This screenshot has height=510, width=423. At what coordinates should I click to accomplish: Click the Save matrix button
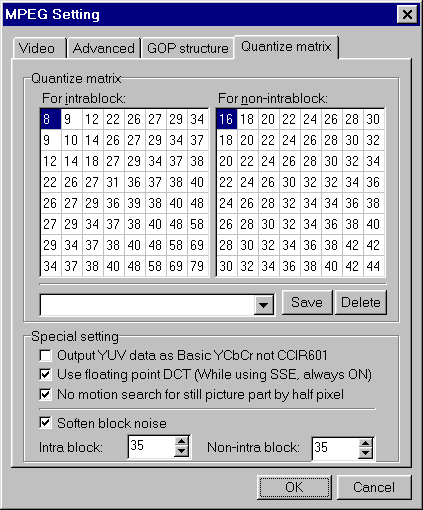pyautogui.click(x=307, y=302)
